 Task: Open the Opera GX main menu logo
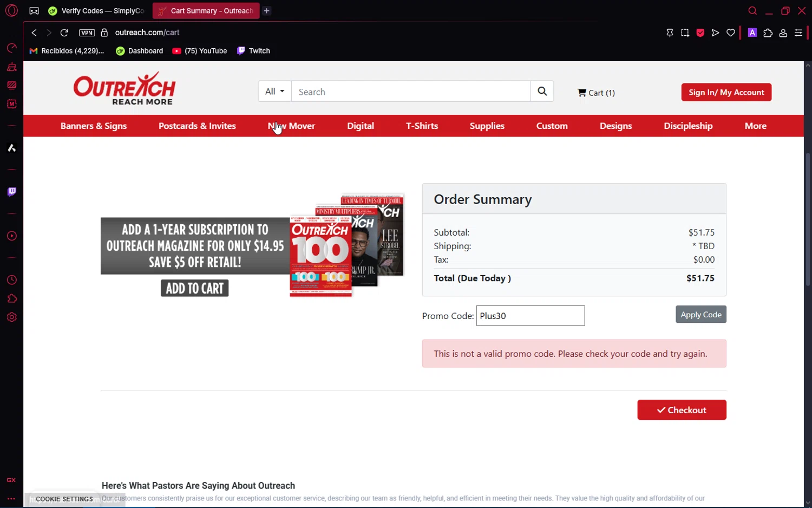pyautogui.click(x=11, y=10)
